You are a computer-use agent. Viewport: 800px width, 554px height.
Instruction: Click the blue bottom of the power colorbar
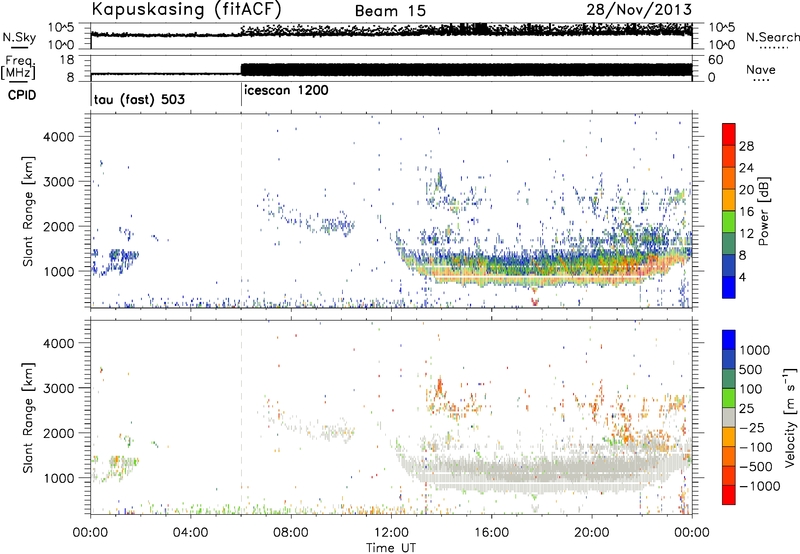(729, 287)
